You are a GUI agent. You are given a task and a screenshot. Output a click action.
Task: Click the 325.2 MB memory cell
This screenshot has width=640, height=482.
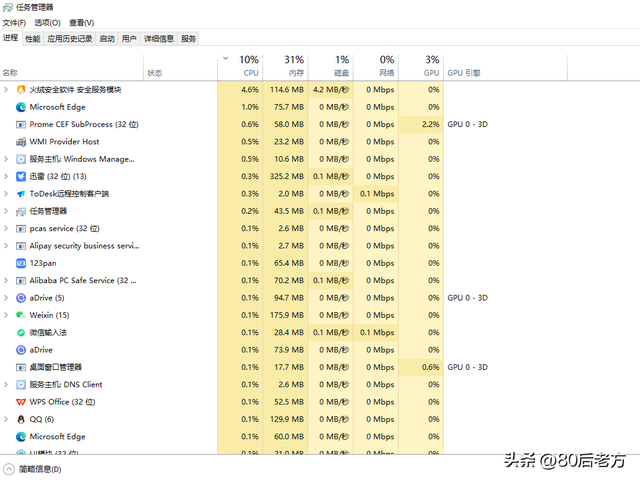tap(286, 176)
